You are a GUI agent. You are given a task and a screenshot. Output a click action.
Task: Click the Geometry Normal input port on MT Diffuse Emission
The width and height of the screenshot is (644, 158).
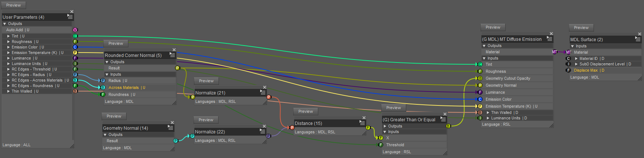click(x=480, y=85)
